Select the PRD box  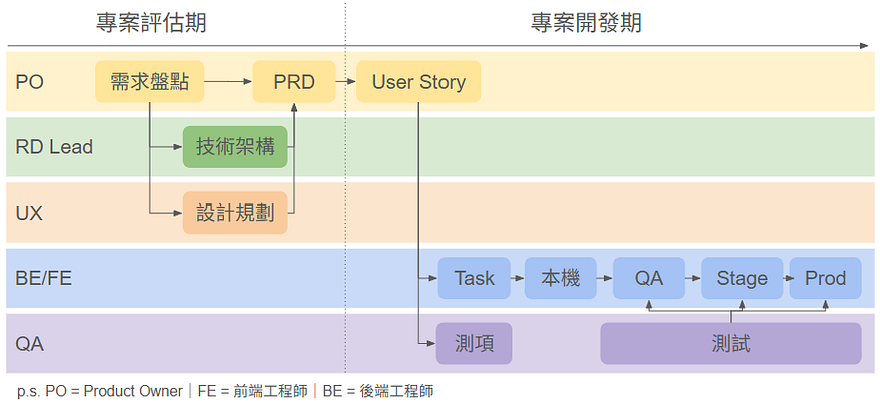pos(294,81)
